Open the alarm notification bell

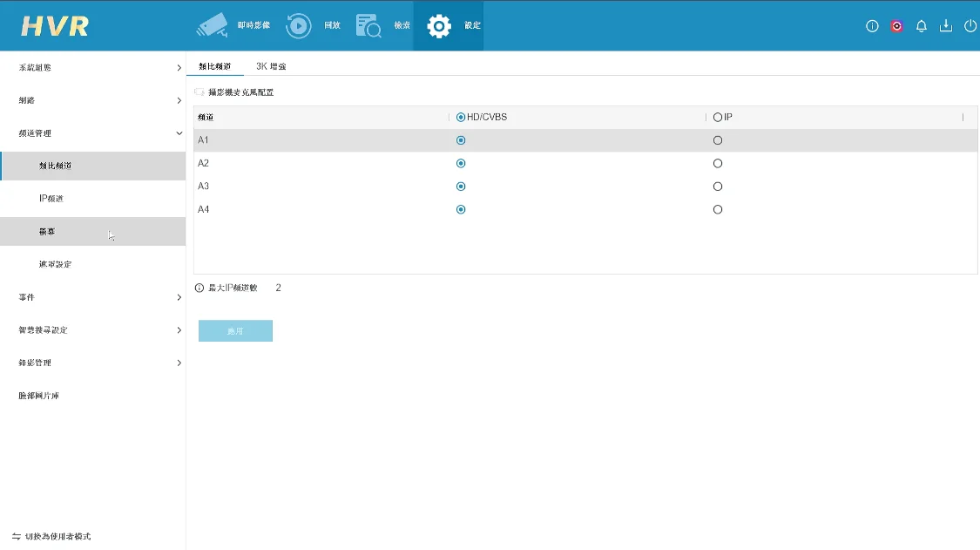[x=921, y=26]
